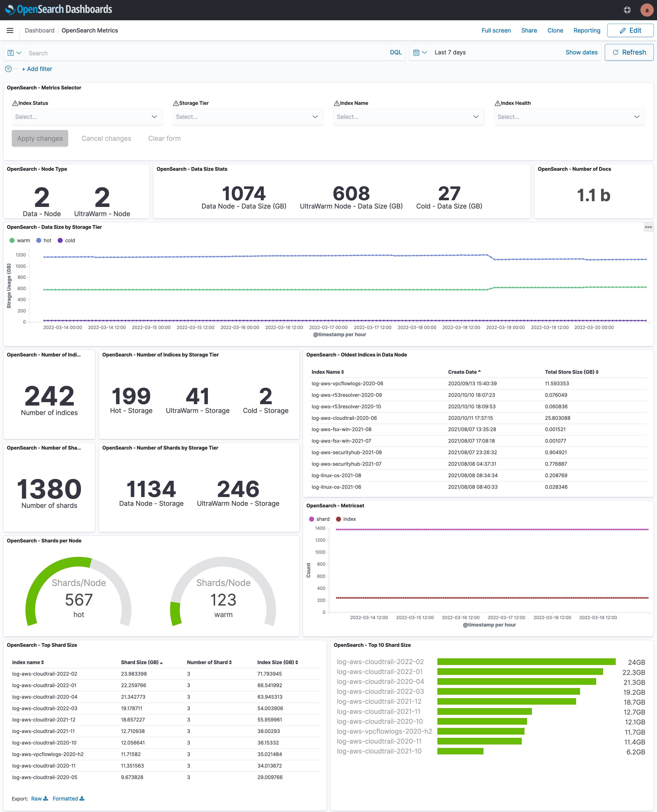The image size is (657, 812).
Task: Click the Index Name warning icon
Action: click(337, 103)
